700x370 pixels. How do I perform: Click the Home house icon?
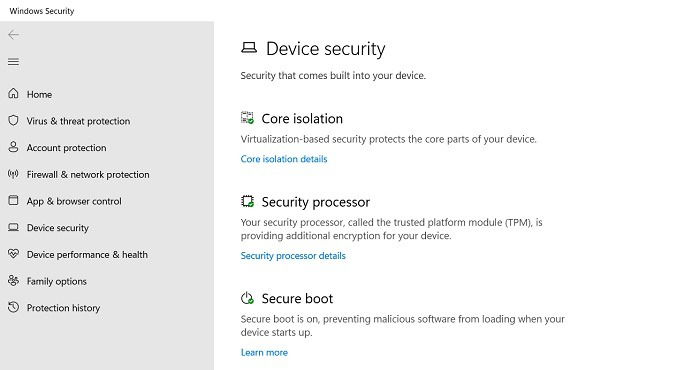tap(13, 93)
